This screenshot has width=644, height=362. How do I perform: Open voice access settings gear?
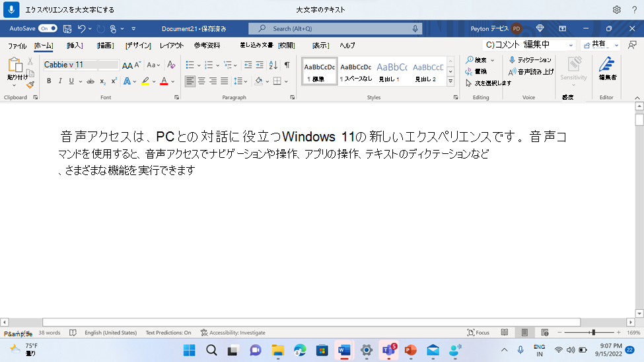616,9
